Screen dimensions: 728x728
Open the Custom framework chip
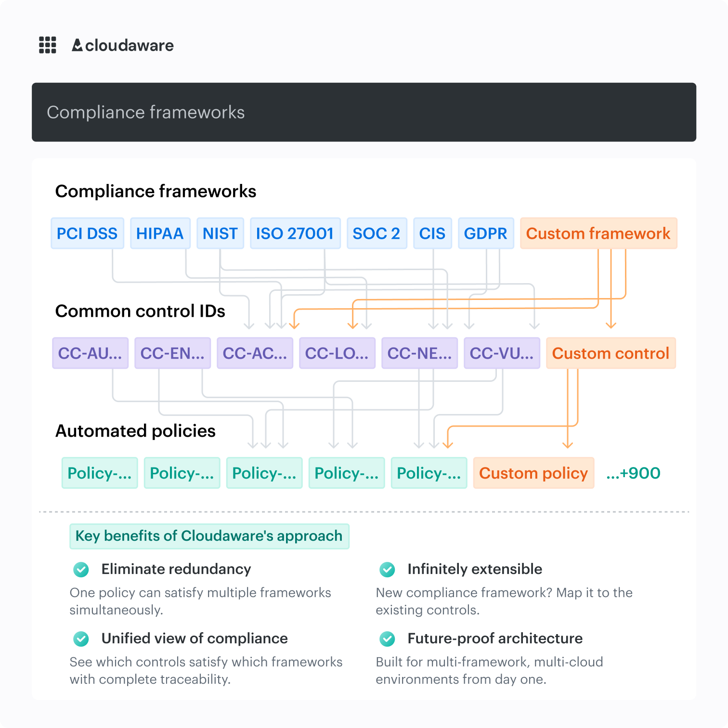click(598, 234)
